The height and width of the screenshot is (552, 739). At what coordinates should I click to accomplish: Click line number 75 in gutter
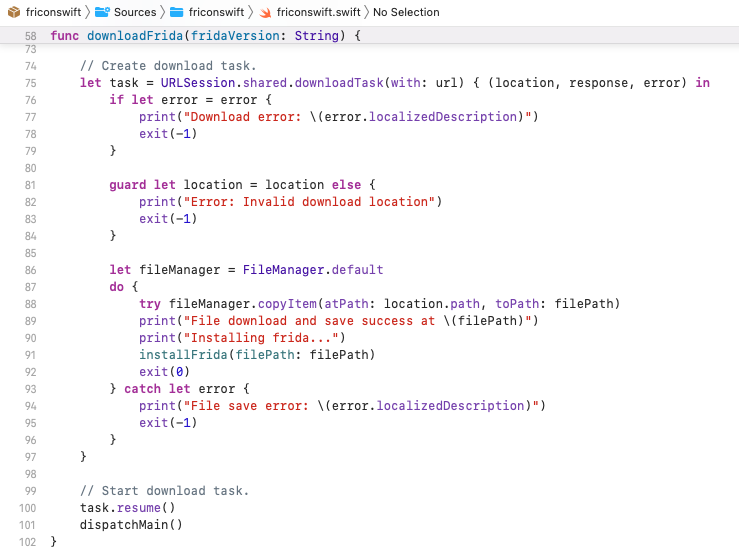pos(31,83)
